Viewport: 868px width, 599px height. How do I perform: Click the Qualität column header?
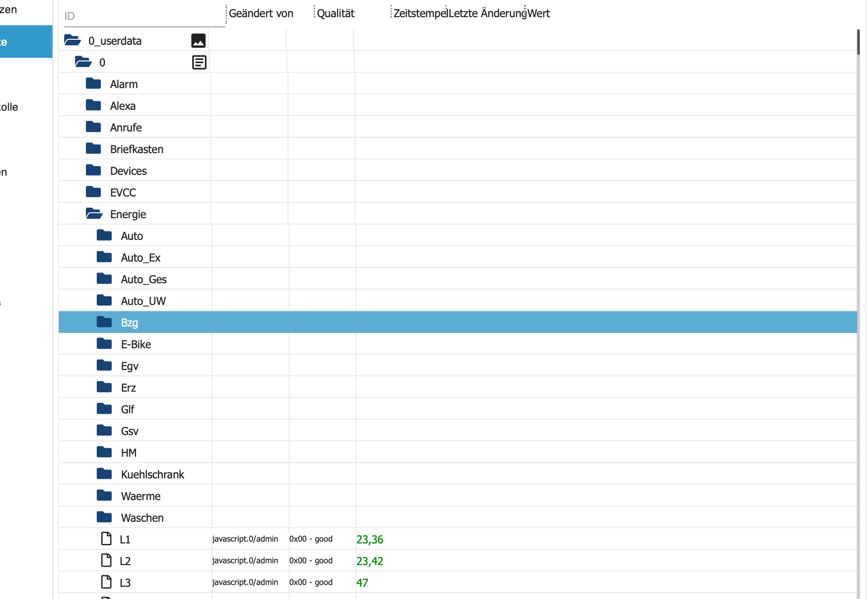click(335, 14)
